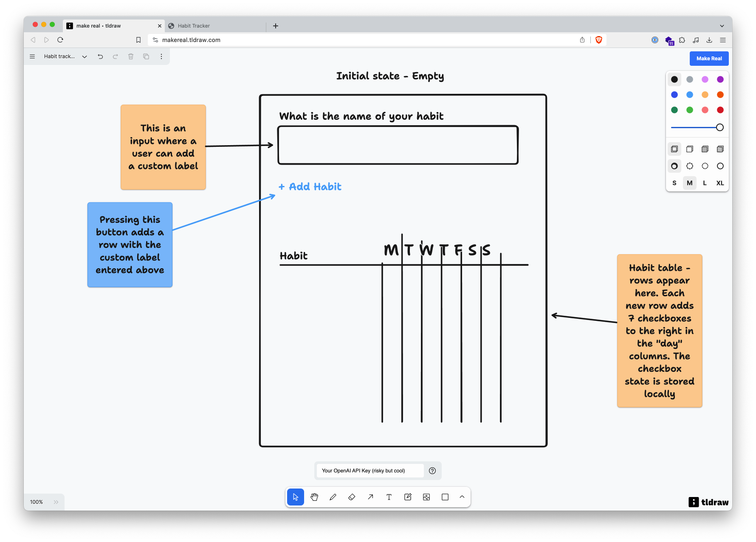Expand the extra tools chevron in the toolbar
The height and width of the screenshot is (542, 756).
click(462, 497)
